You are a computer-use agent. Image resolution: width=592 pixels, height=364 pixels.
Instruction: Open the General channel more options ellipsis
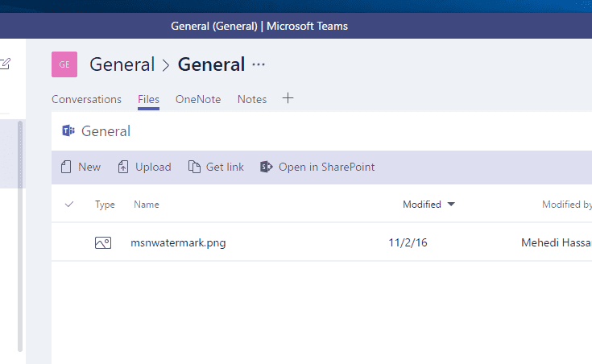(259, 64)
